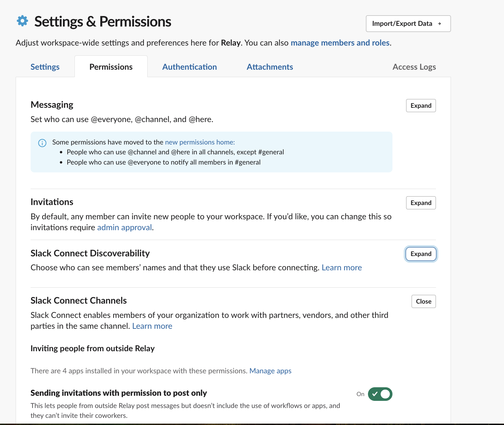Select the Settings tab
The width and height of the screenshot is (504, 425).
pyautogui.click(x=45, y=67)
